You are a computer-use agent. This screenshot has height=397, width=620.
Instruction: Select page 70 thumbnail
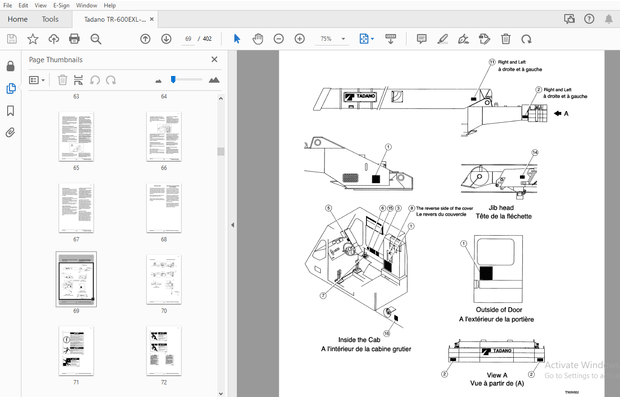click(x=164, y=280)
